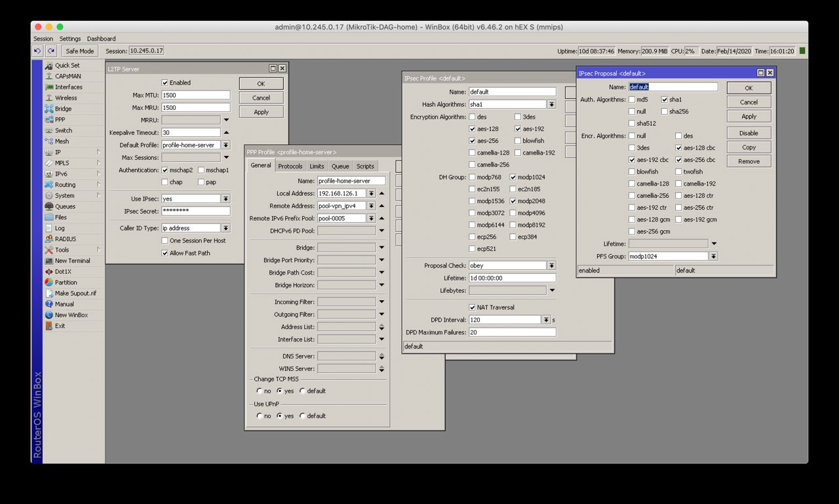Image resolution: width=839 pixels, height=504 pixels.
Task: Open Wireless section in sidebar
Action: [66, 98]
